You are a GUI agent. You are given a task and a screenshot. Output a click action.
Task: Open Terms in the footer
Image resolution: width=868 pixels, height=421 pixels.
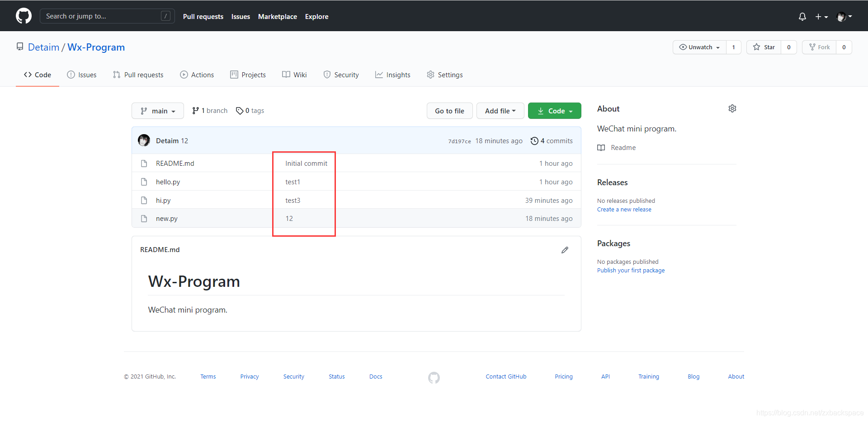[208, 377]
